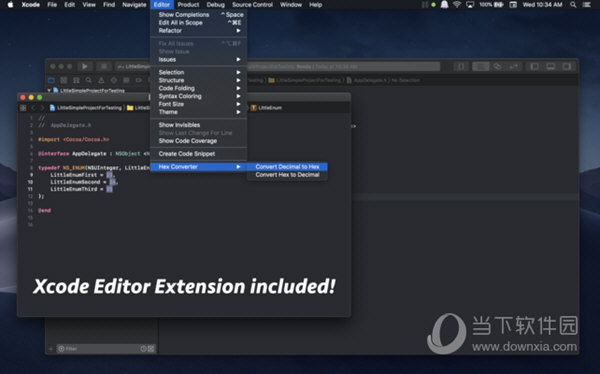Click the LittleEnumFirst code line

click(82, 175)
